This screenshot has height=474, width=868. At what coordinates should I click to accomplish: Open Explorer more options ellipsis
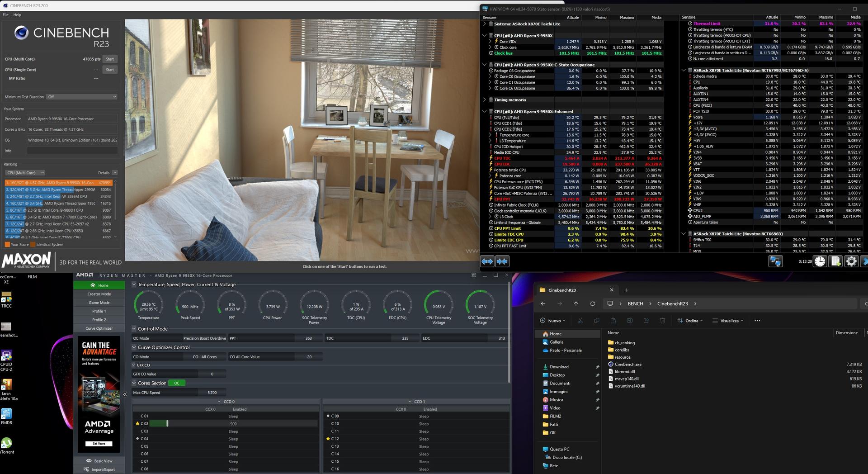(x=757, y=321)
